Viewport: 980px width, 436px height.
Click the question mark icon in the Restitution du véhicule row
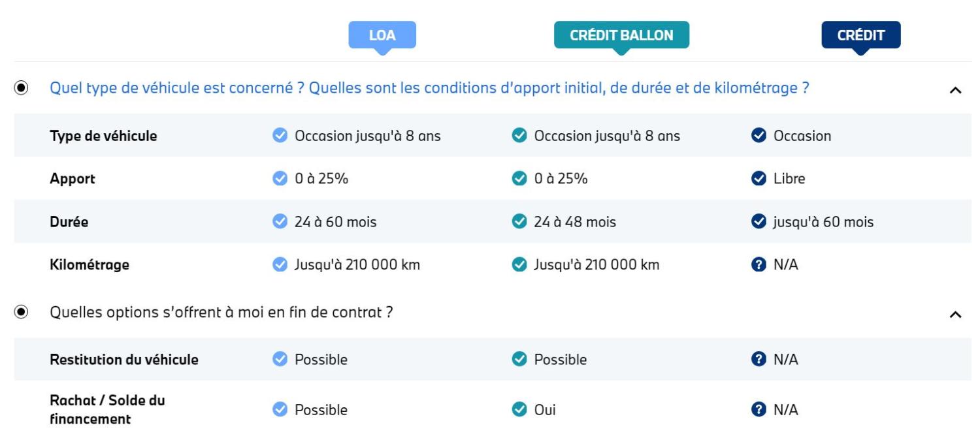[759, 360]
